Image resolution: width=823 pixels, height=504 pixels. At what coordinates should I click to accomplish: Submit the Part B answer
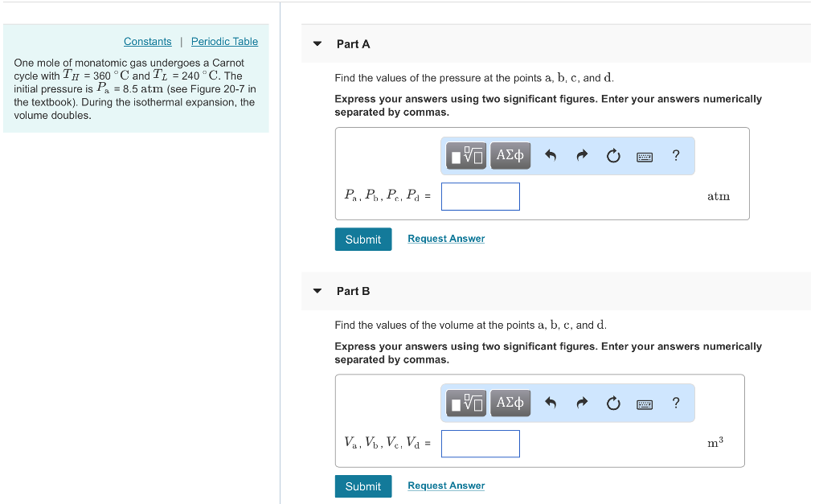[x=362, y=486]
